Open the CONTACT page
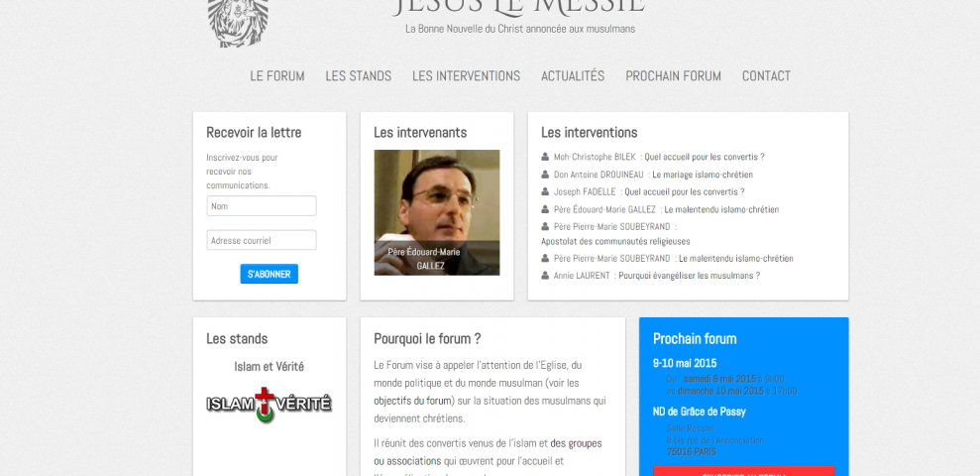Screen dimensions: 980x476 coord(766,76)
